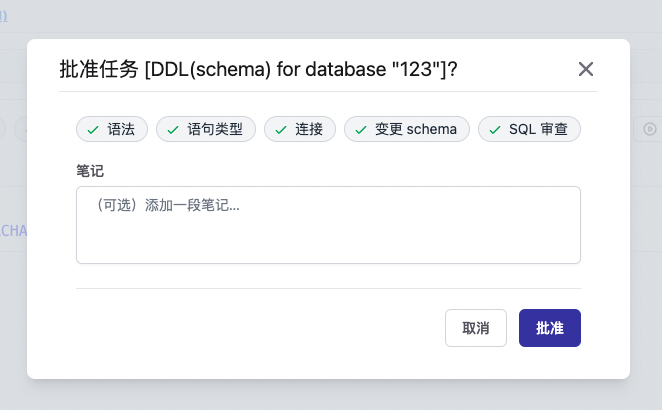This screenshot has width=662, height=410.
Task: Click the checkmark icon beside 语句类型
Action: (x=172, y=129)
